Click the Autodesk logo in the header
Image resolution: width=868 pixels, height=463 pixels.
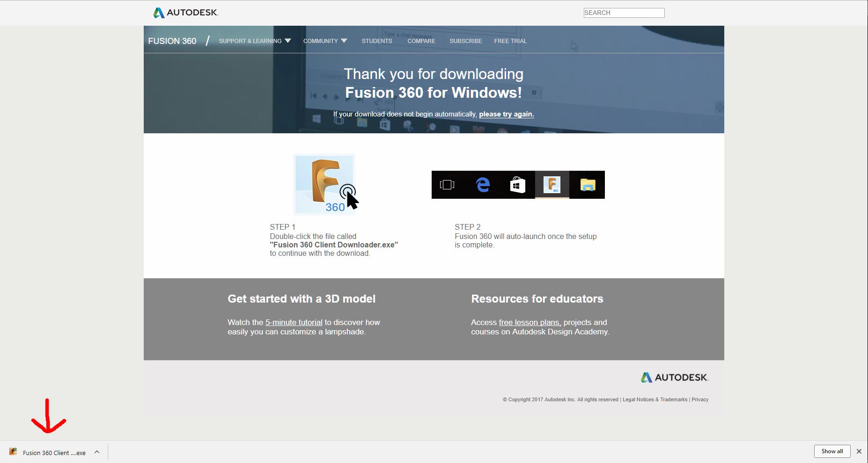[186, 13]
